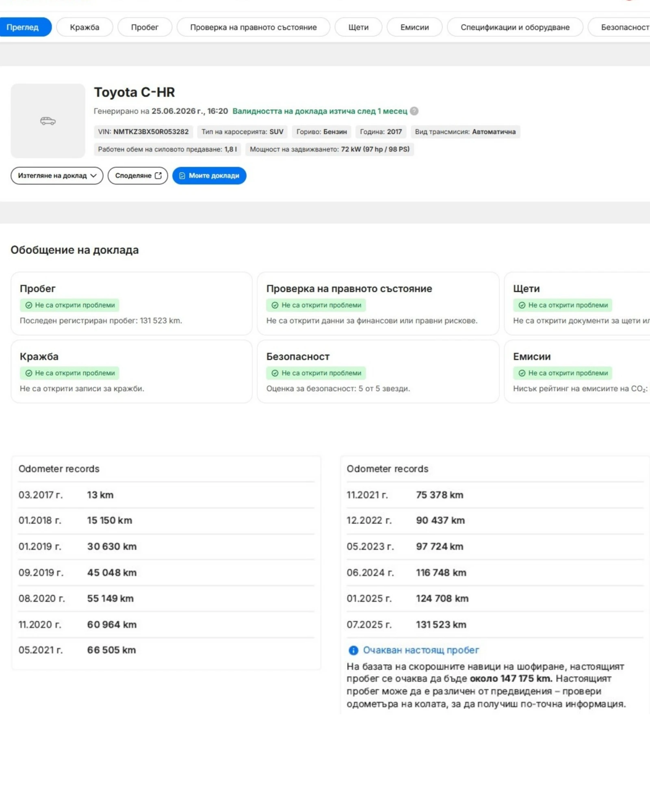Screen dimensions: 650x812
Task: Click the Щети summary card heading
Action: [x=526, y=289]
